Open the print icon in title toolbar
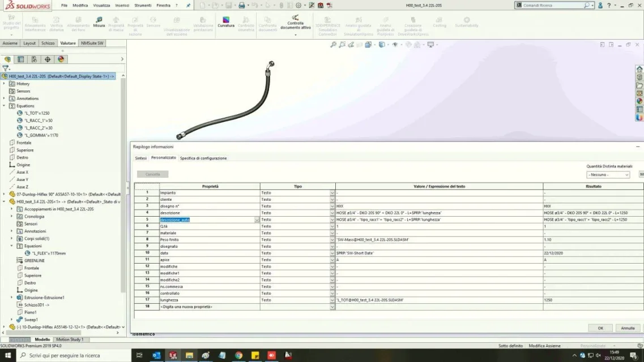Image resolution: width=644 pixels, height=362 pixels. click(241, 5)
